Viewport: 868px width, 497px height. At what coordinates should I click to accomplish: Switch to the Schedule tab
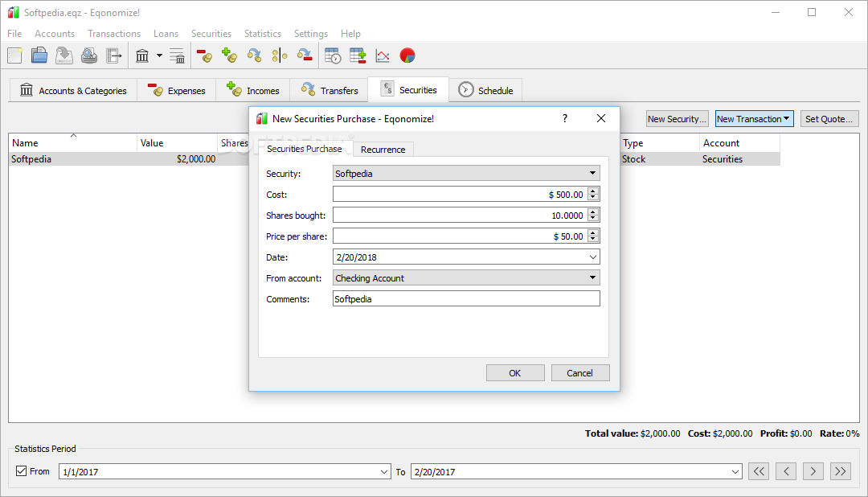(x=485, y=90)
